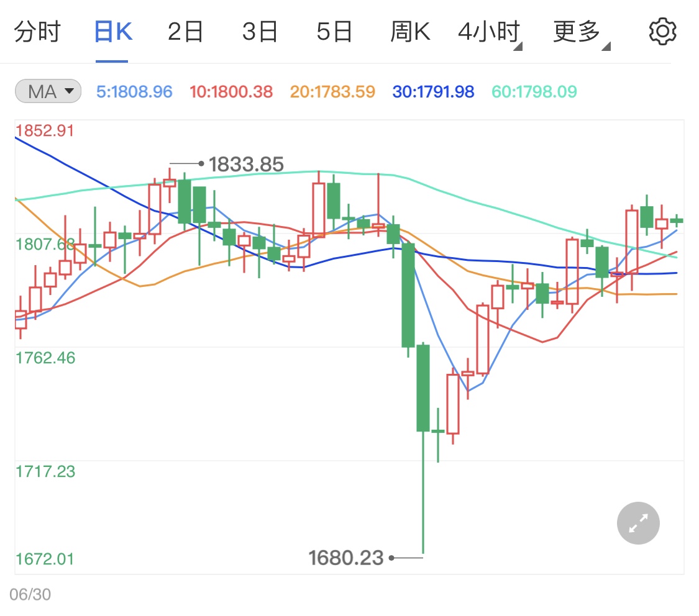Switch to the 分时 chart tab
Viewport: 699px width, 616px height.
pos(38,31)
